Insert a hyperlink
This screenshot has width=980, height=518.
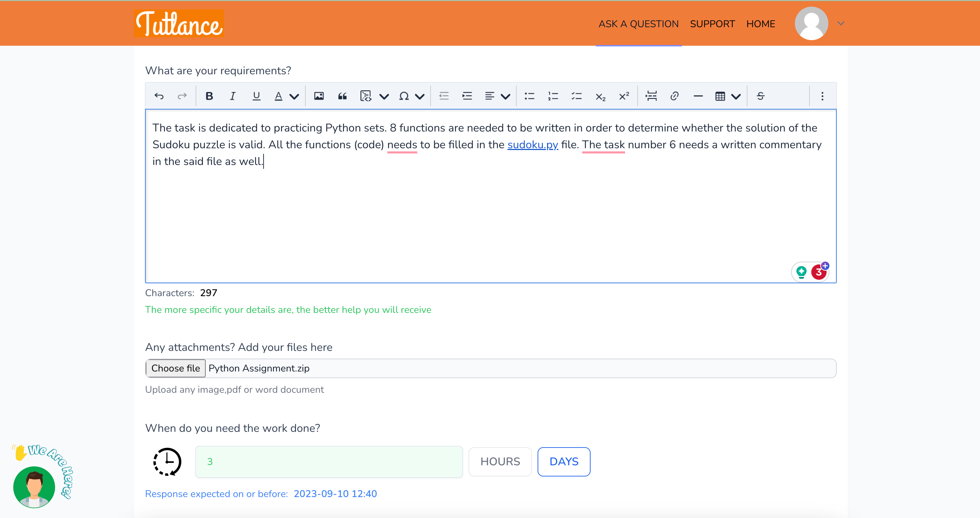tap(674, 96)
